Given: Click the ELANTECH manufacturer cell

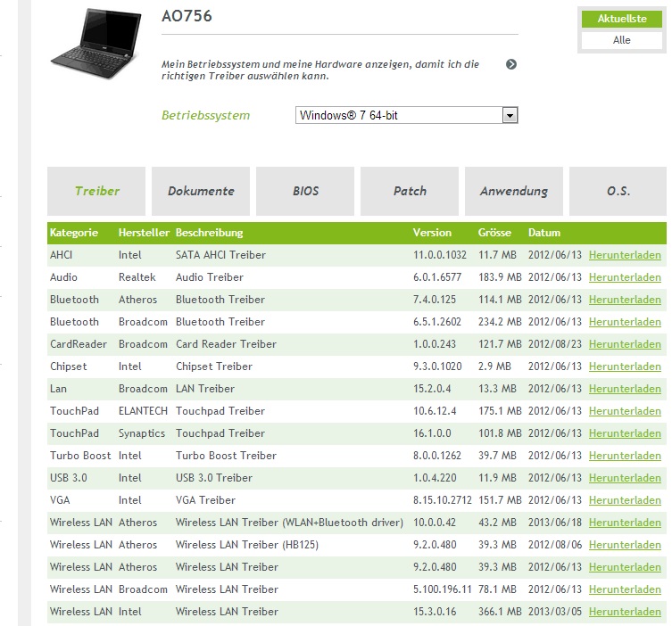Looking at the screenshot, I should pyautogui.click(x=143, y=411).
